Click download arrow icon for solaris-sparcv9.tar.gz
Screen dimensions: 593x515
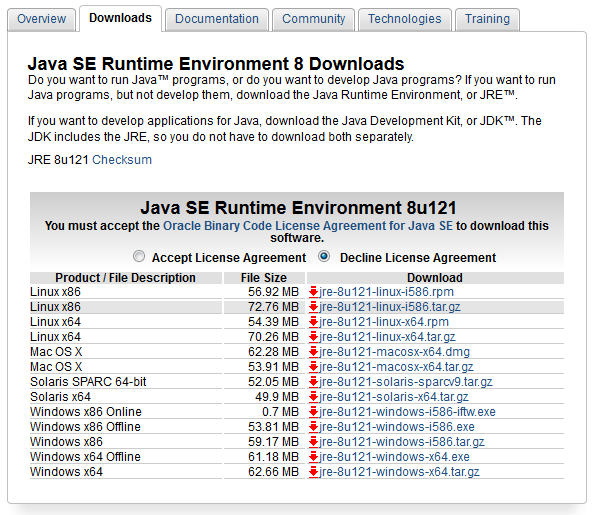(313, 382)
